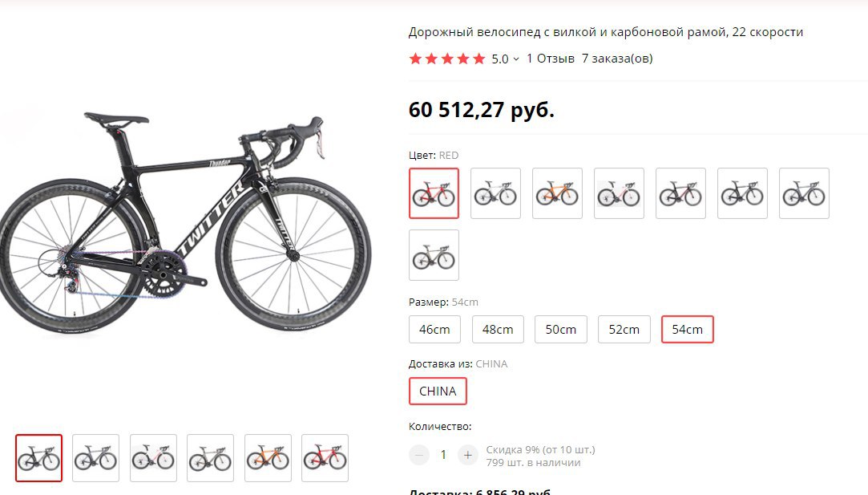Increase quantity with the plus button

pos(467,455)
